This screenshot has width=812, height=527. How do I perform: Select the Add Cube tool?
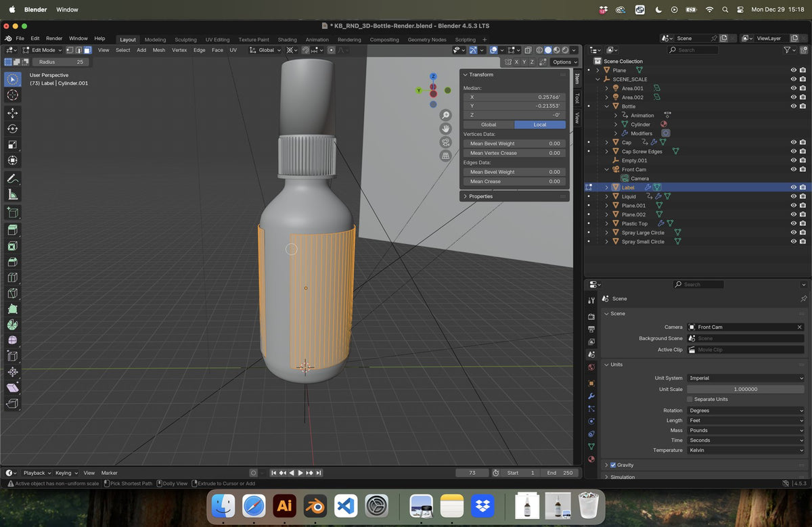pyautogui.click(x=12, y=213)
